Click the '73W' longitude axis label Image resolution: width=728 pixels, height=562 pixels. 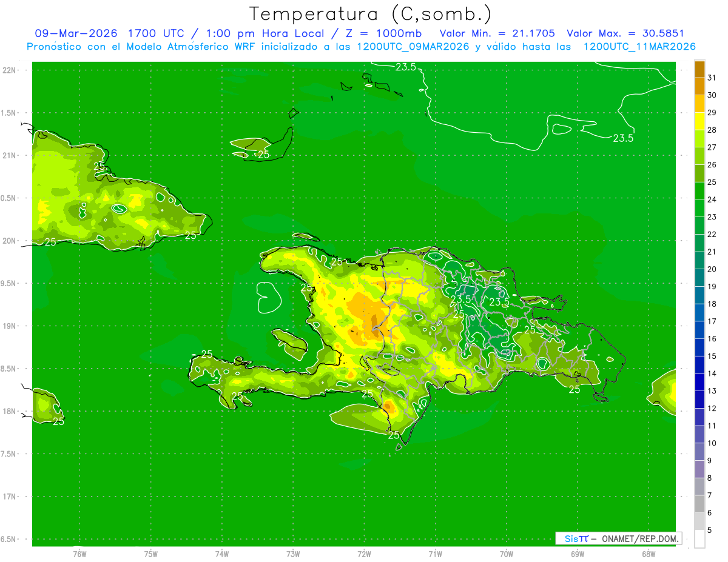pyautogui.click(x=293, y=554)
